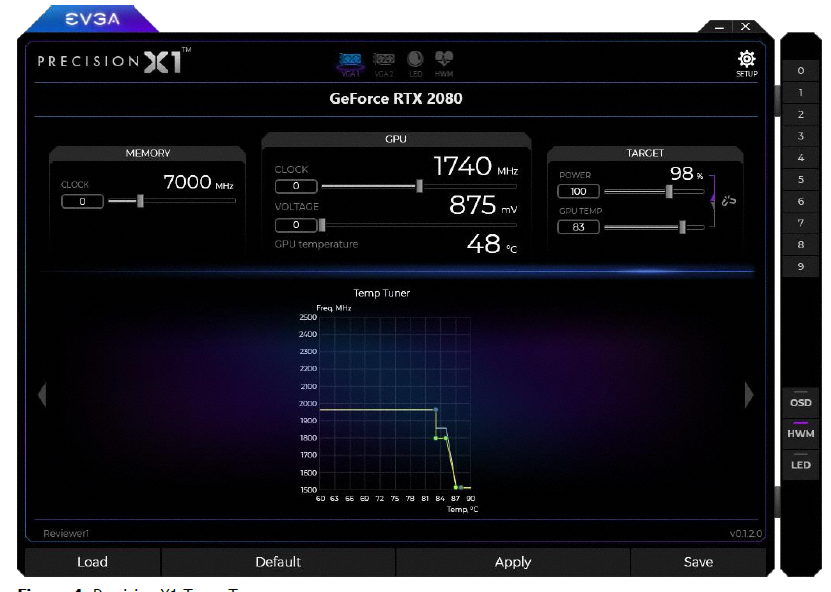Open the LED control icon at top
Screen dimensions: 831x592
(x=416, y=64)
